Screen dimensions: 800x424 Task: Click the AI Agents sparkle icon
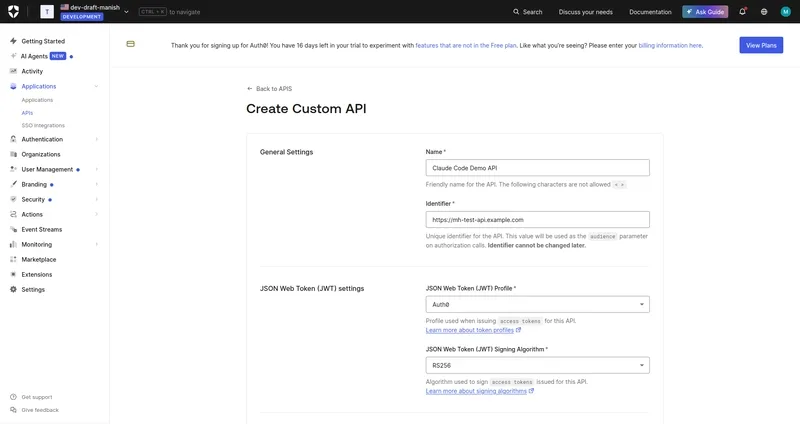click(x=13, y=56)
